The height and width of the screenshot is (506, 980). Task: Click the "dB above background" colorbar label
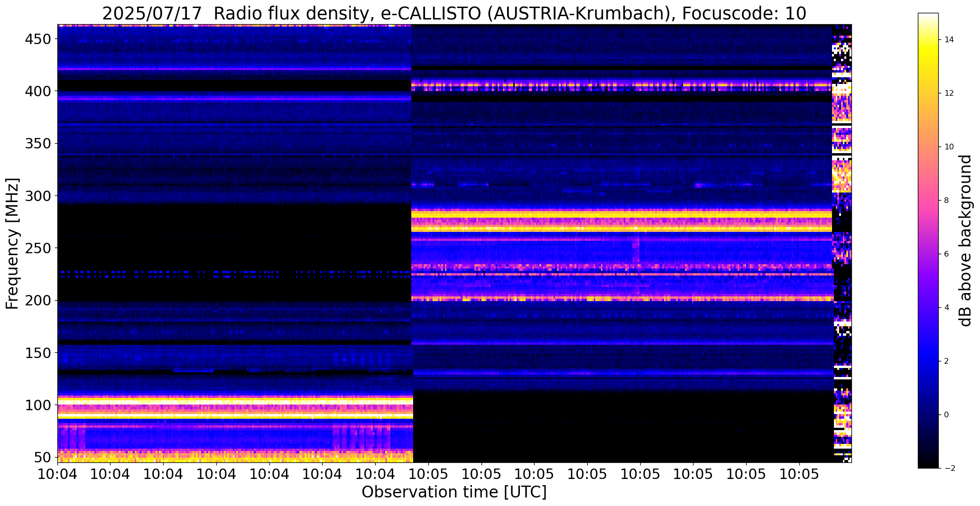tap(966, 240)
